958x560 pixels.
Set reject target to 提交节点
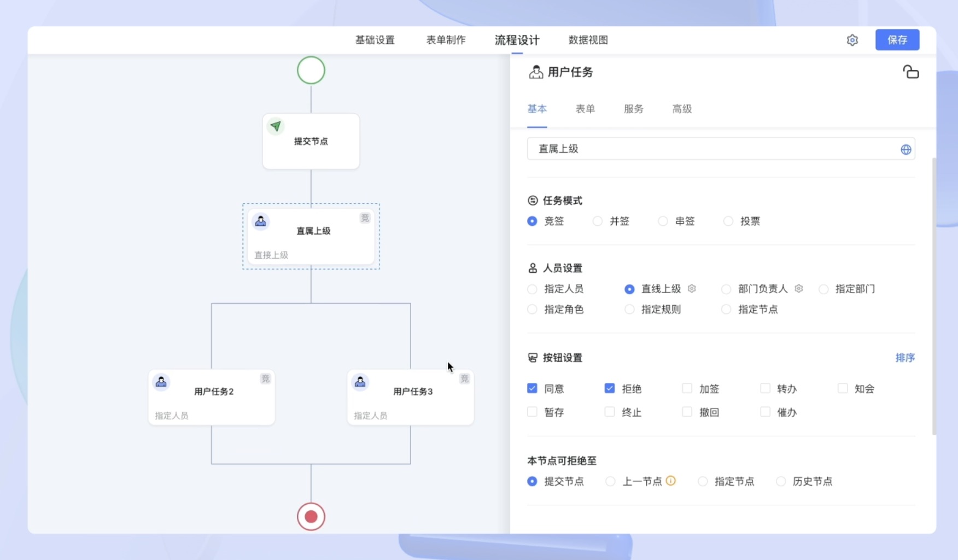[x=532, y=481]
